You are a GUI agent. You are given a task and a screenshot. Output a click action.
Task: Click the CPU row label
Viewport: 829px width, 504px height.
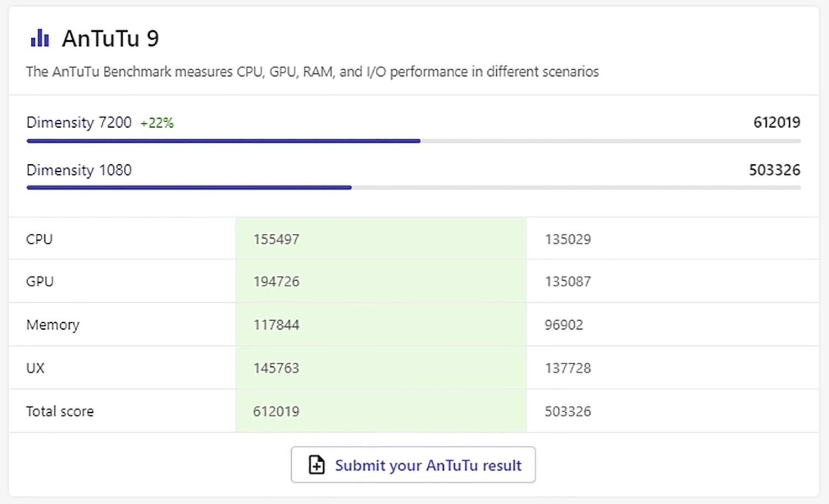tap(39, 239)
